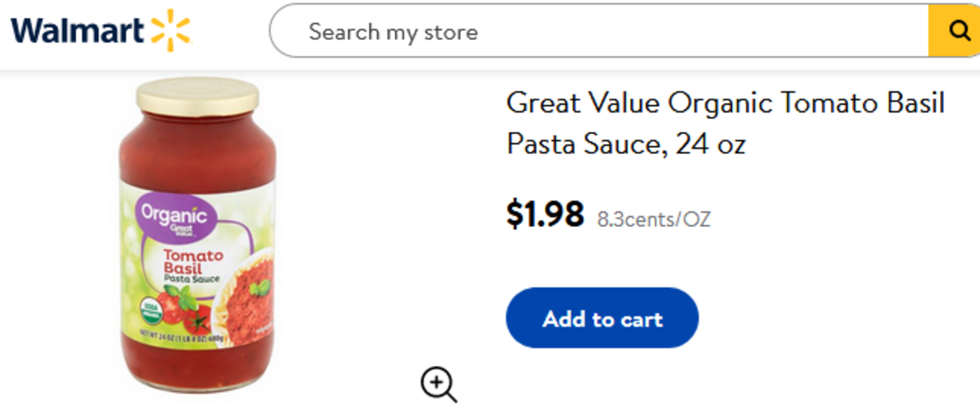Click the Walmart spark logo icon

170,31
